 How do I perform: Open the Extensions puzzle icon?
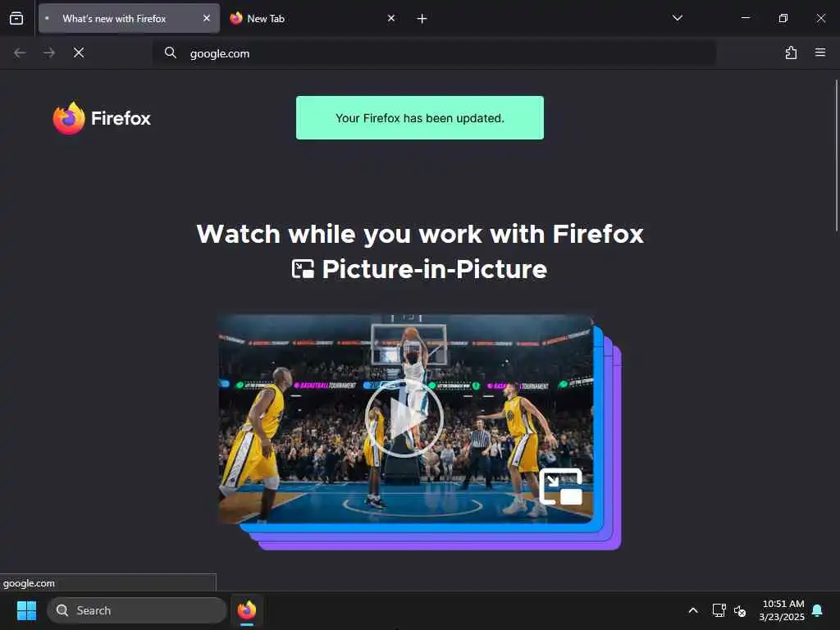[791, 52]
